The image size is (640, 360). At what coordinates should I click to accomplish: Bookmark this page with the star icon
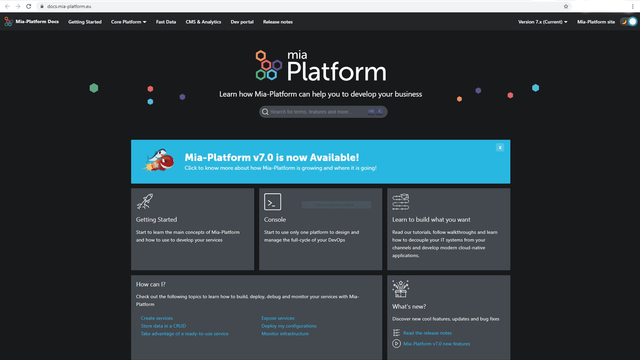[x=566, y=7]
